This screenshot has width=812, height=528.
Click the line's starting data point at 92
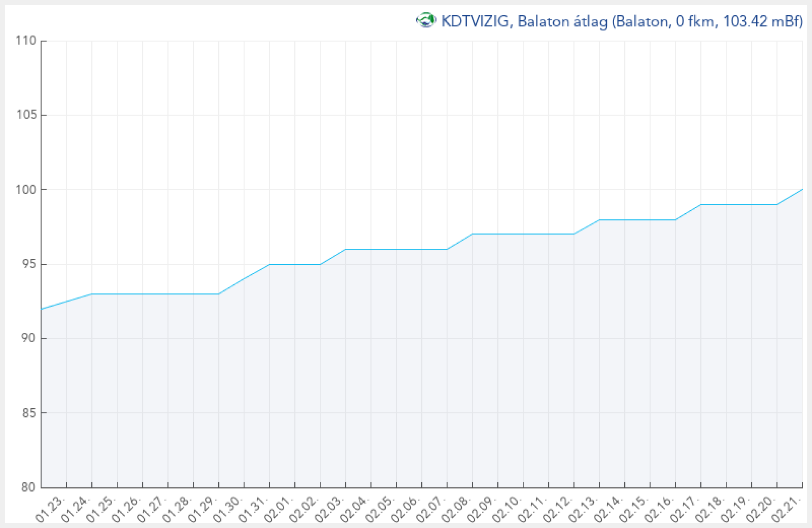click(x=41, y=309)
